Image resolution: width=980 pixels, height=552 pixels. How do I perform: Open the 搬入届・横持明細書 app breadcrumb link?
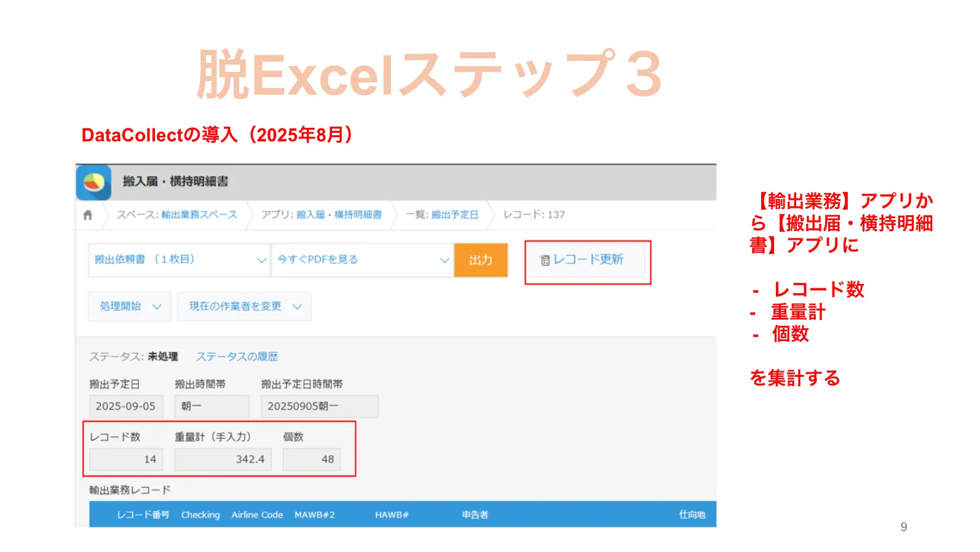(x=338, y=215)
